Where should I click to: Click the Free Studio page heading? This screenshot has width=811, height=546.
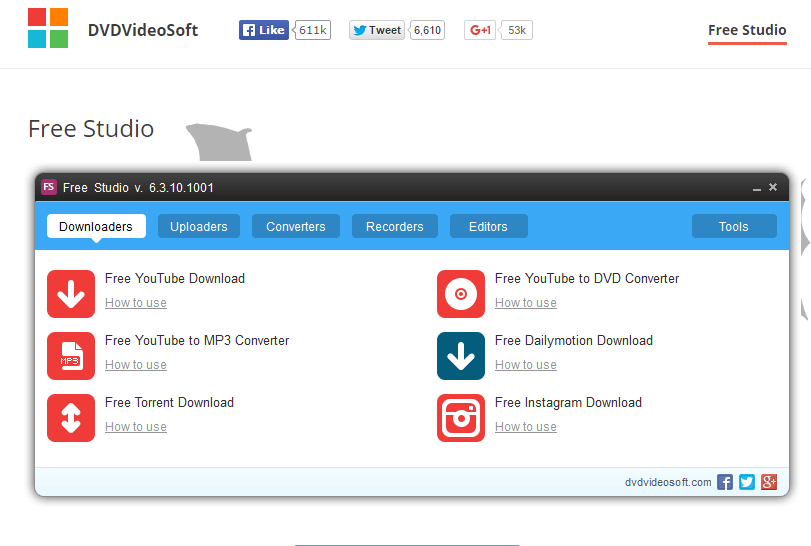(91, 128)
